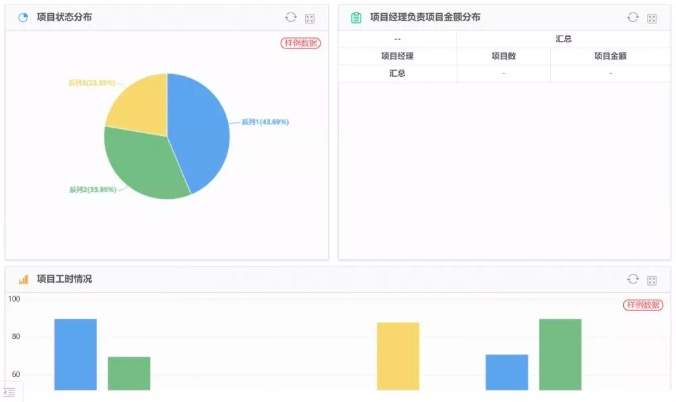Click the 样例数据 badge on pie chart

click(301, 43)
